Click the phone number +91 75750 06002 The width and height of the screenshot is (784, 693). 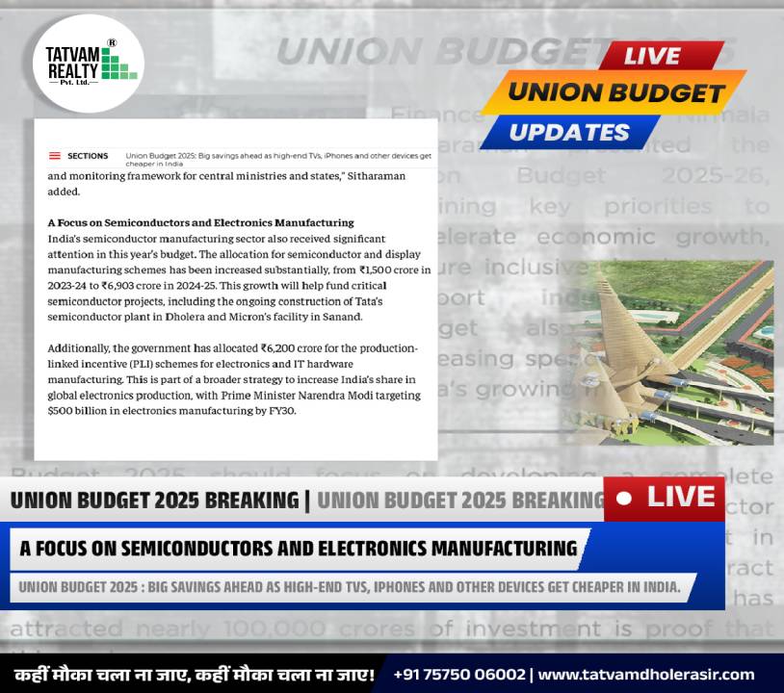(x=459, y=675)
